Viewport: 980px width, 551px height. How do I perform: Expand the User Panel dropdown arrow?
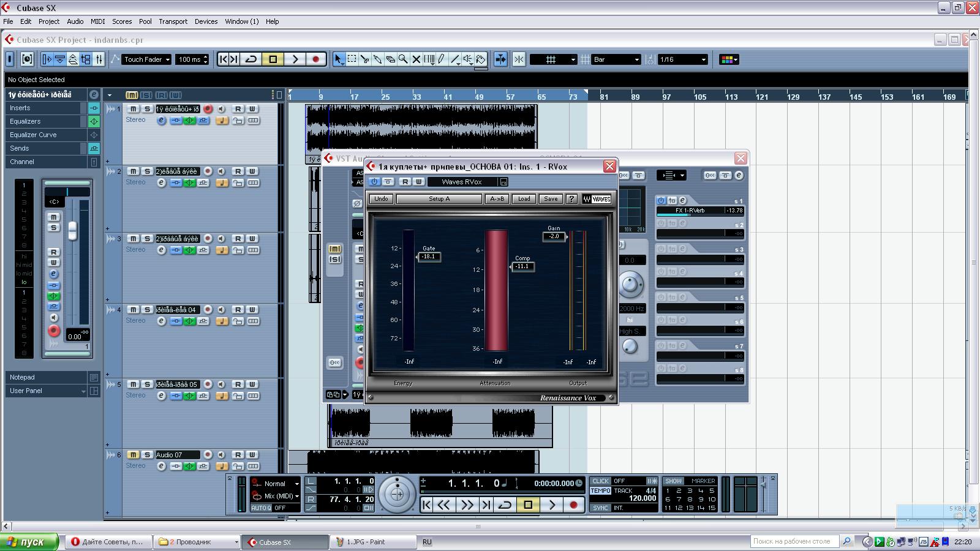(x=83, y=391)
